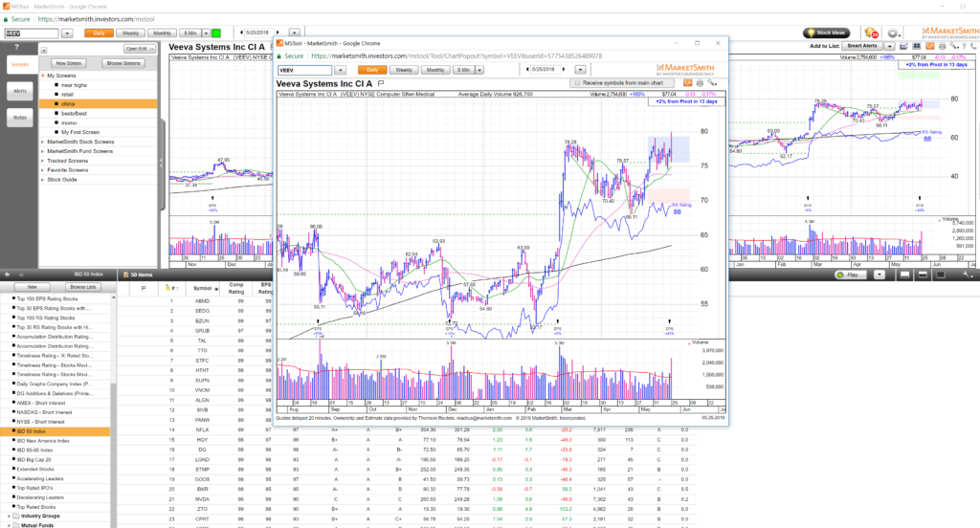Expand the Stock Guide node
Viewport: 980px width, 528px height.
43,179
